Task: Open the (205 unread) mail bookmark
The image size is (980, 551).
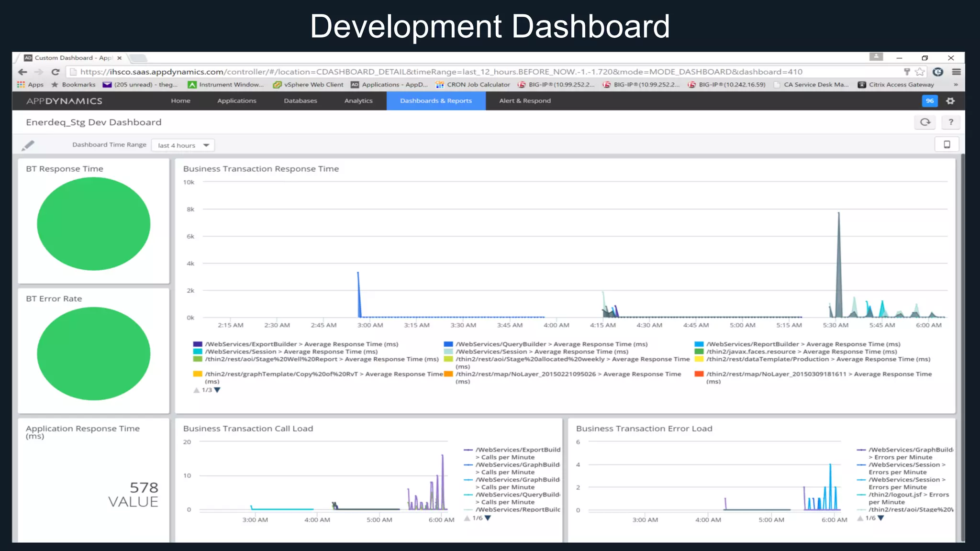Action: coord(140,85)
